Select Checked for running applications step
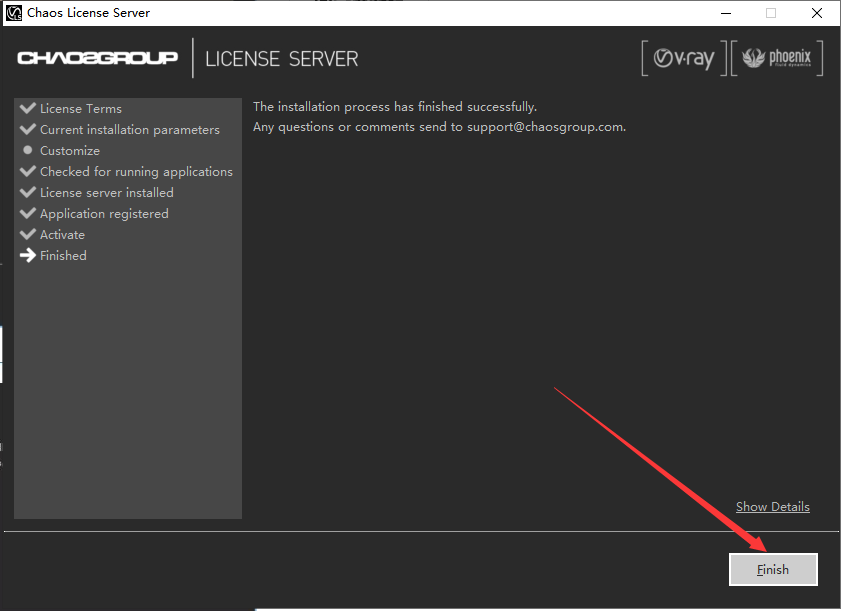843x611 pixels. click(136, 171)
